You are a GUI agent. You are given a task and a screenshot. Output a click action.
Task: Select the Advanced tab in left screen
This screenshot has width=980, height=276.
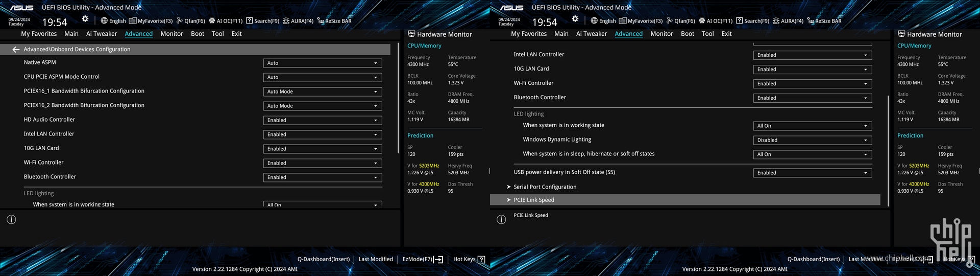pos(139,34)
